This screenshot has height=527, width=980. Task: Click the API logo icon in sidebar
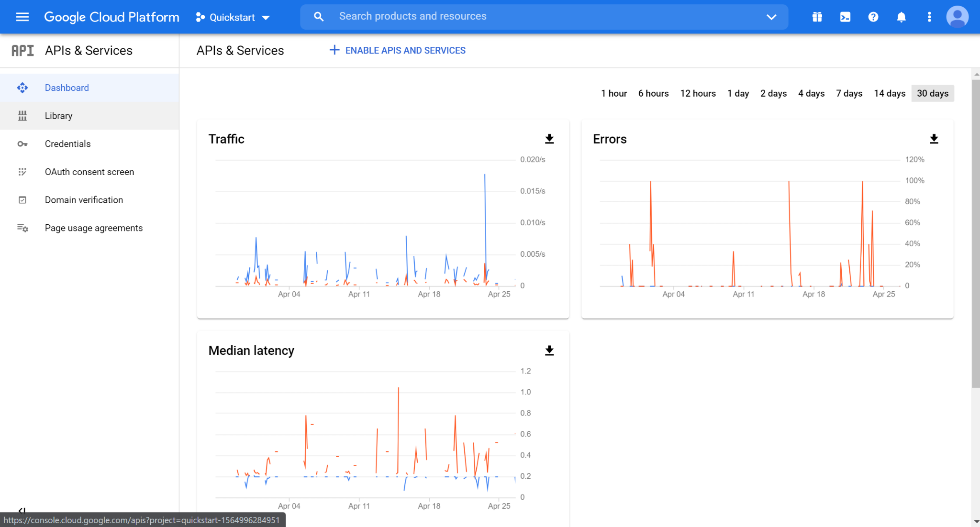point(22,50)
